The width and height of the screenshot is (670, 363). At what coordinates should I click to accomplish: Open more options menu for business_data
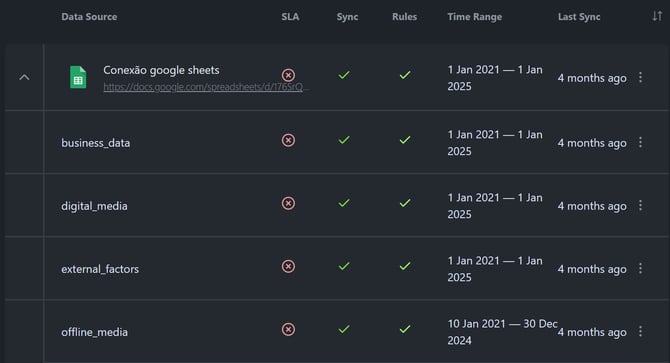(x=640, y=142)
